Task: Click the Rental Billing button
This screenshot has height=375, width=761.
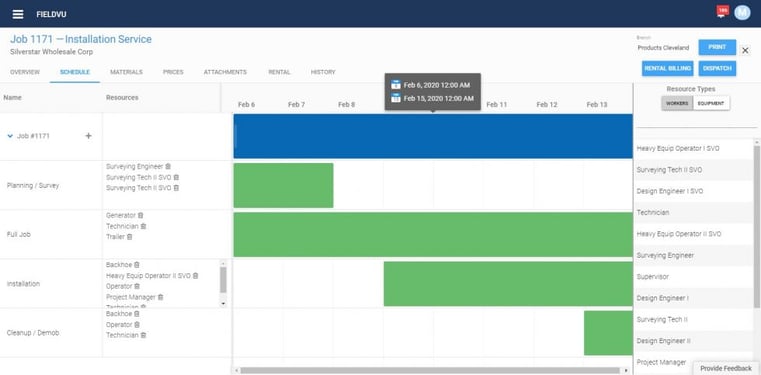Action: coord(668,68)
